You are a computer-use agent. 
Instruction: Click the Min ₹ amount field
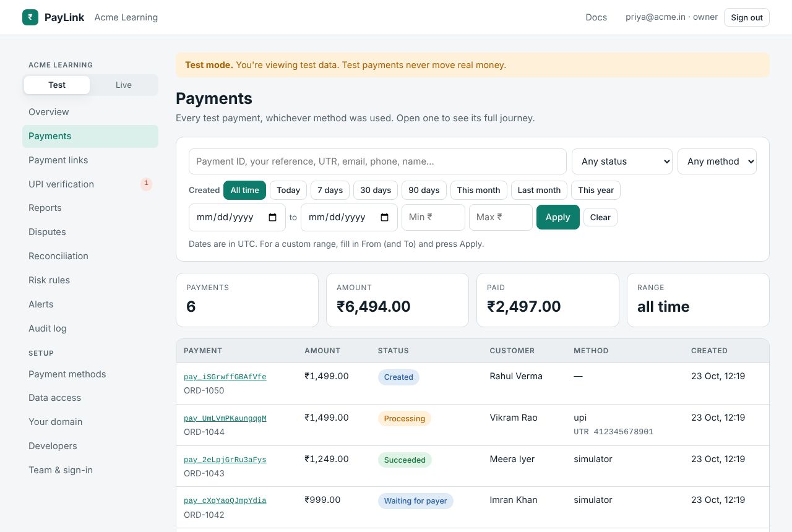coord(433,217)
